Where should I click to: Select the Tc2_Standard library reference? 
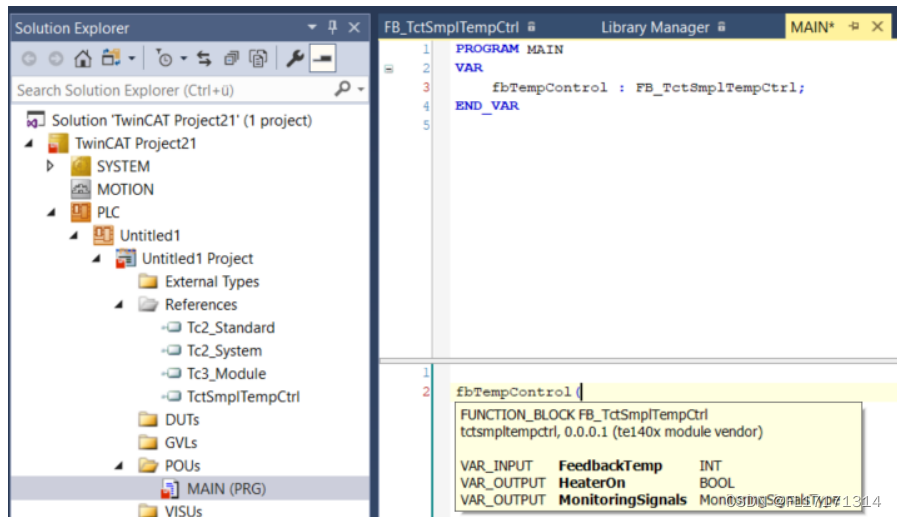click(x=231, y=327)
